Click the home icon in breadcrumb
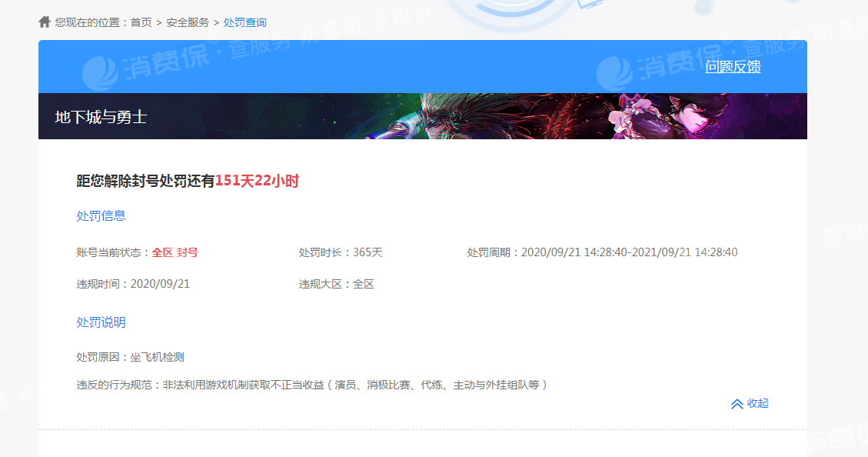 [x=45, y=22]
